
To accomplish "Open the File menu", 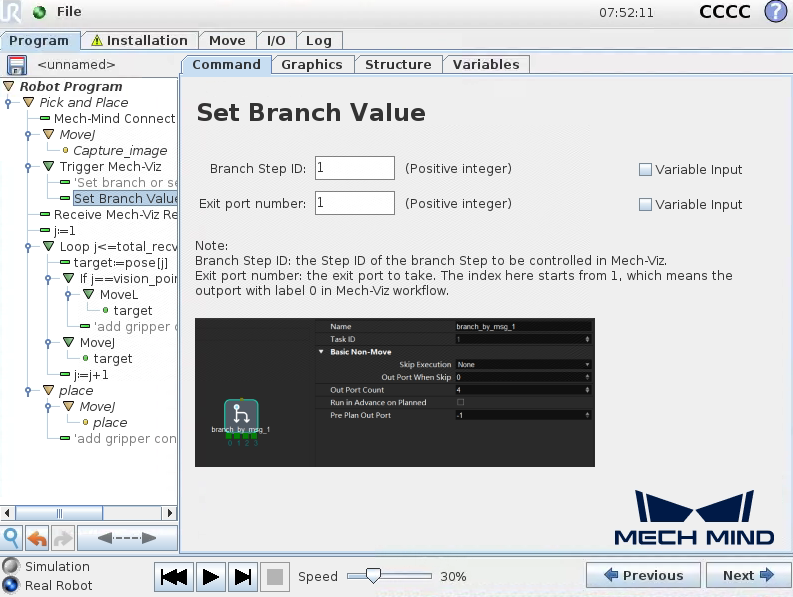I will tap(69, 12).
